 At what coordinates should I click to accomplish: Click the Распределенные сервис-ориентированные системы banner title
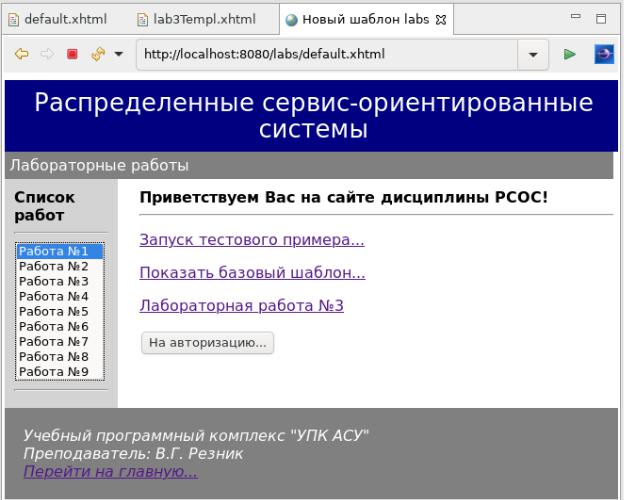[x=313, y=116]
